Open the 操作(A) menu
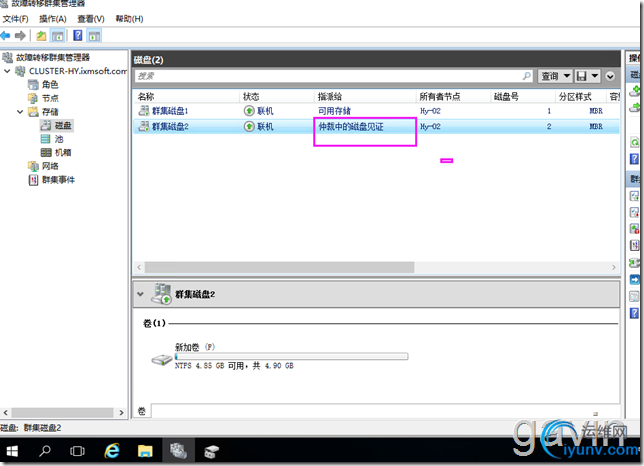This screenshot has width=644, height=466. 53,19
